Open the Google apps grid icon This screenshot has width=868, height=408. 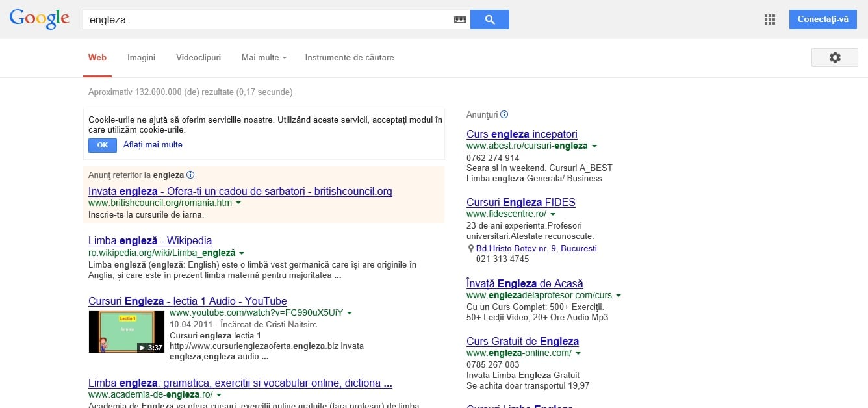click(x=770, y=19)
